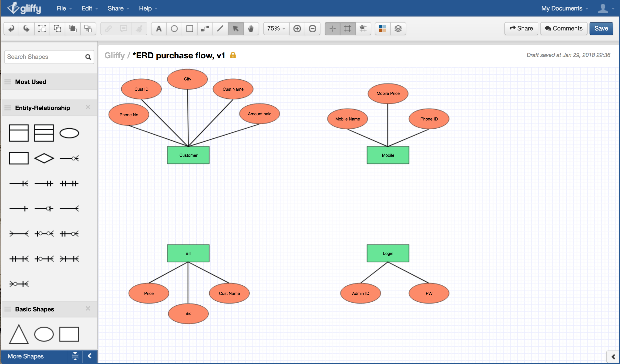Toggle the grid/snap overlay icon
The image size is (620, 364).
point(348,29)
